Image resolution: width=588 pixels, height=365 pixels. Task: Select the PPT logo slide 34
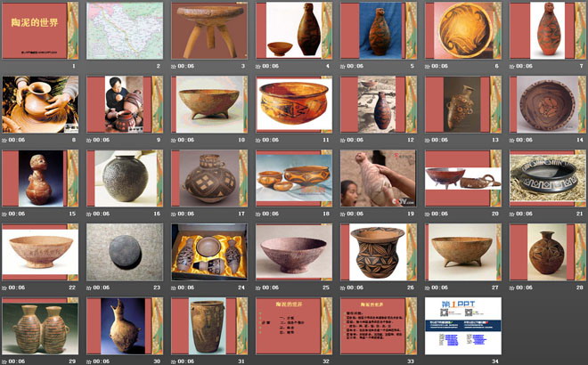tap(462, 326)
